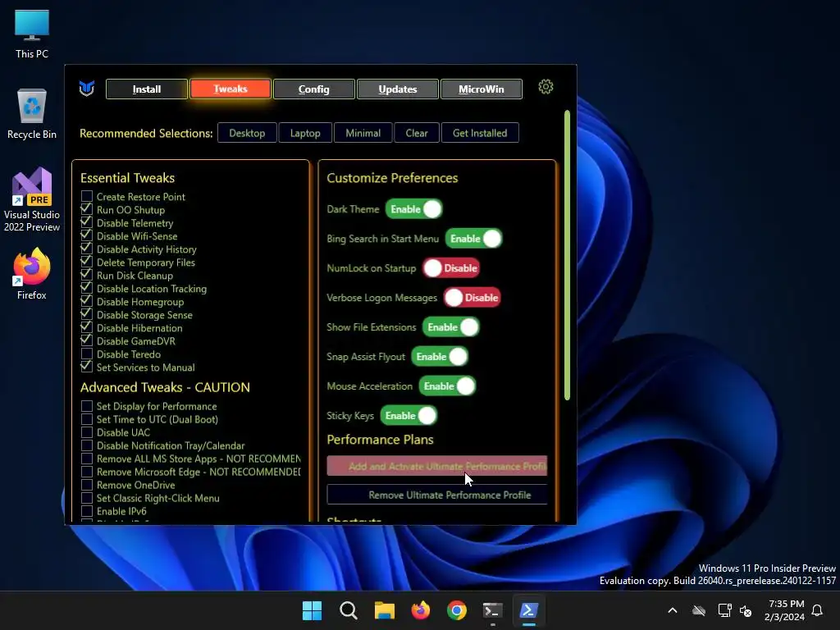Check Set Time to UTC (Dual Boot)
This screenshot has height=630, width=840.
click(87, 419)
